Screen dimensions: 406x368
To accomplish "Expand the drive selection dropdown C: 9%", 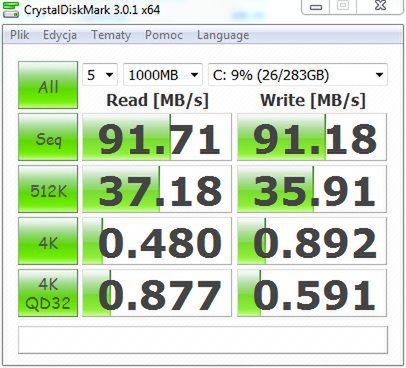I will 298,75.
